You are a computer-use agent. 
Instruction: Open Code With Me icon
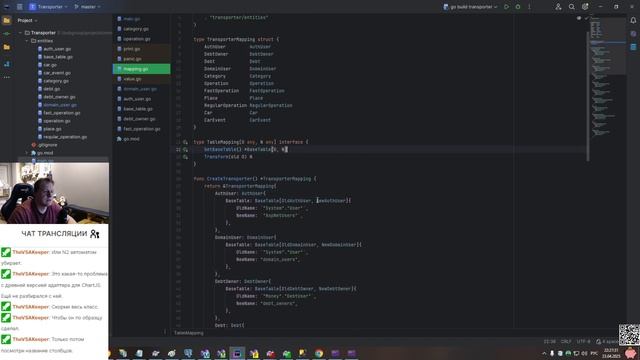pos(558,7)
